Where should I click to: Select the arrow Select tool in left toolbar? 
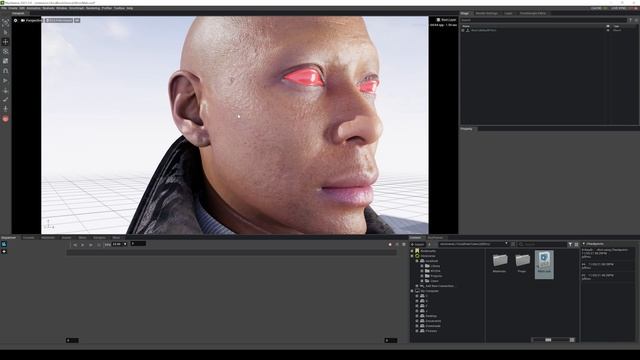pos(5,32)
